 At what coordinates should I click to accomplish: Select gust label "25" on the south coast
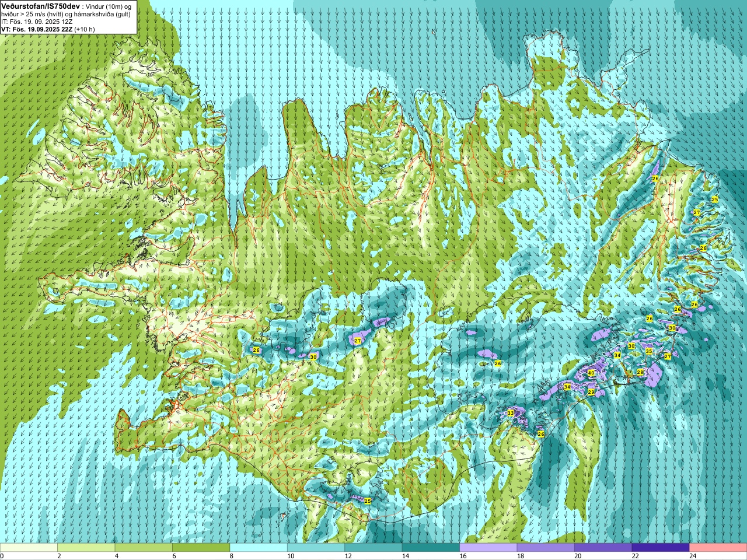pyautogui.click(x=368, y=501)
